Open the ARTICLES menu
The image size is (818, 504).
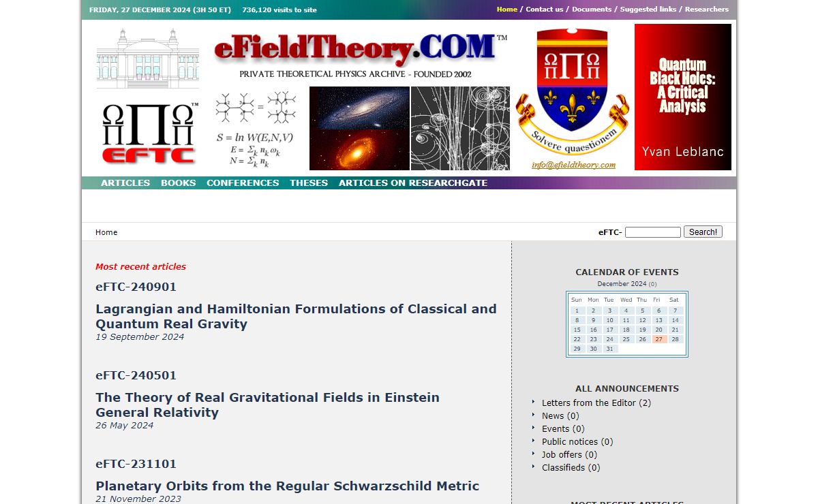pos(125,183)
